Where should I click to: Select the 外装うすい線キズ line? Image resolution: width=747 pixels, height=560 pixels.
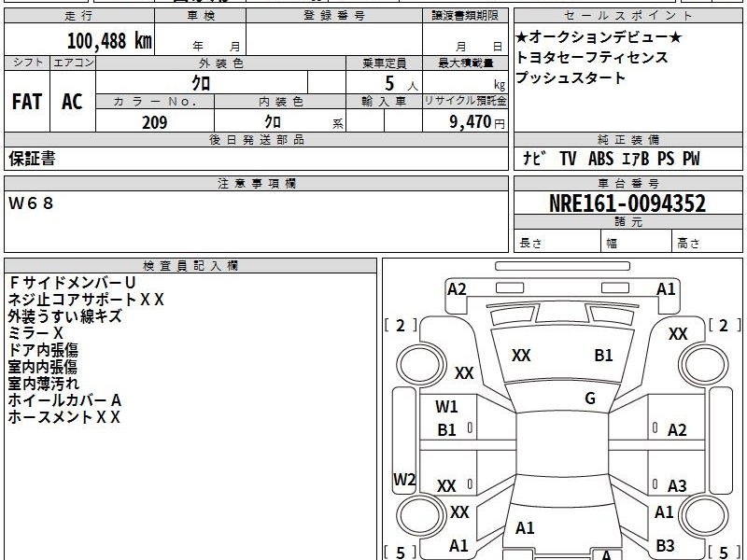[64, 316]
